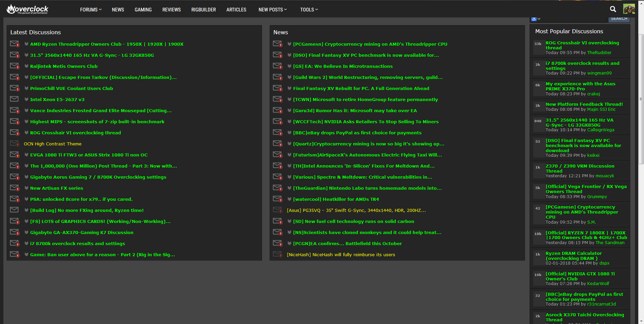Click the vertical page scrollbar thumb
644x324 pixels.
(641, 99)
